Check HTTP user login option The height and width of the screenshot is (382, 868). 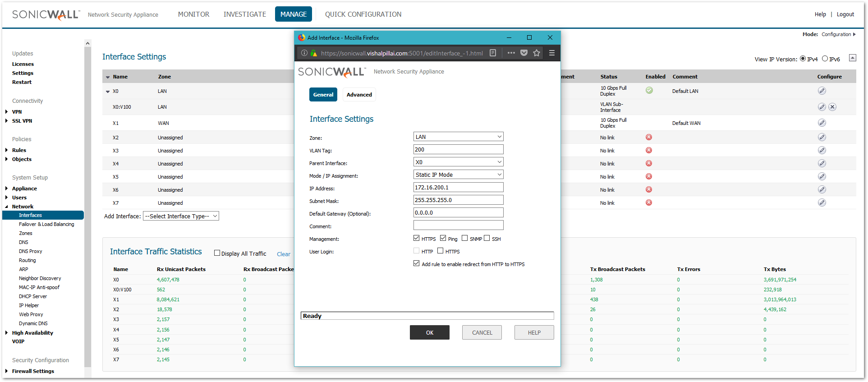(x=416, y=251)
